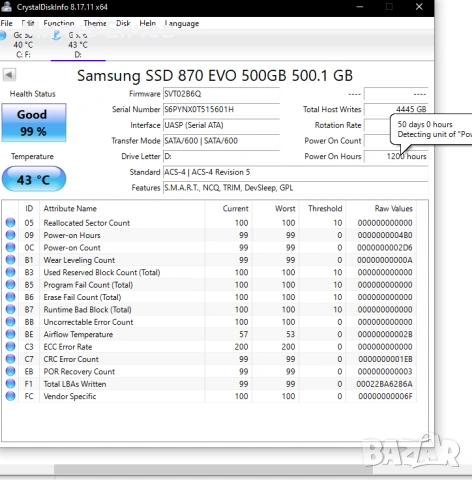Click status circle for Uncorrectable Error Count
Viewport: 472px width, 480px height.
coord(11,321)
